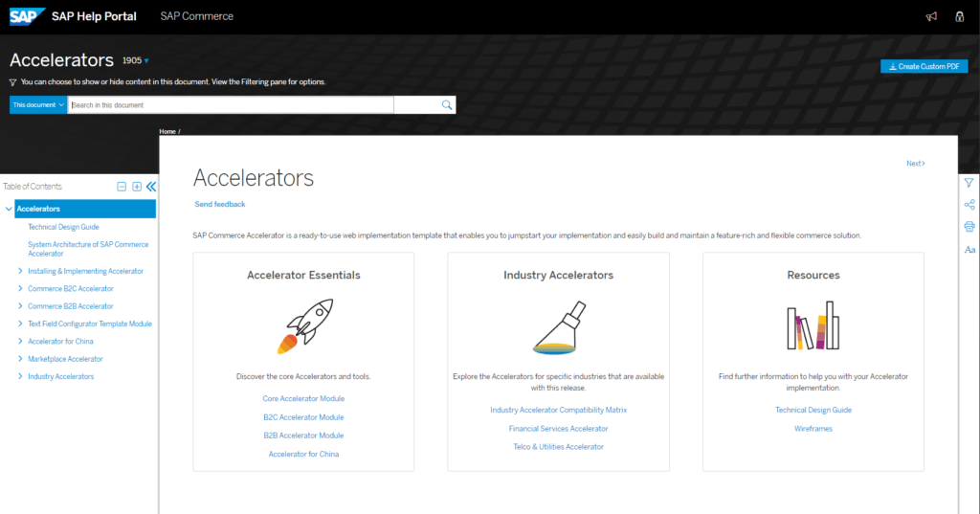Select Accelerators in the table of contents
Screen dimensions: 980x514
click(x=85, y=209)
